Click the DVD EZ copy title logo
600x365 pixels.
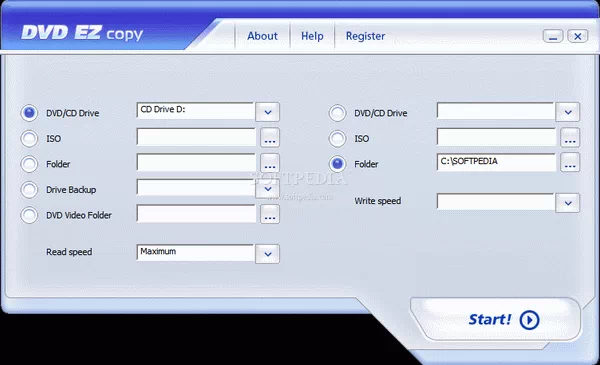(x=82, y=33)
